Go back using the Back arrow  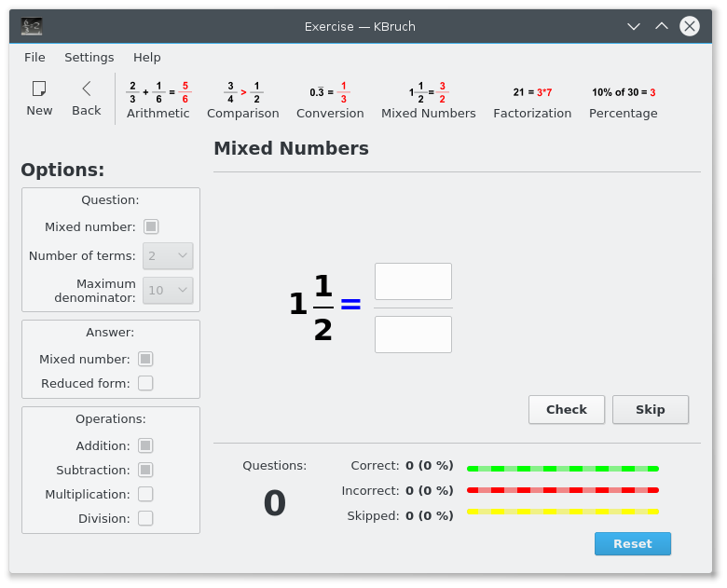pyautogui.click(x=87, y=98)
